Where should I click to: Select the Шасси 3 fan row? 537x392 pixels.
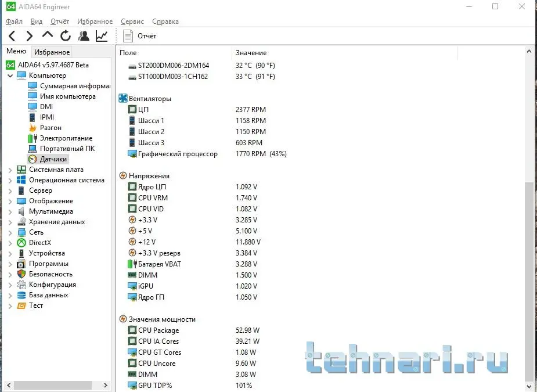[195, 143]
